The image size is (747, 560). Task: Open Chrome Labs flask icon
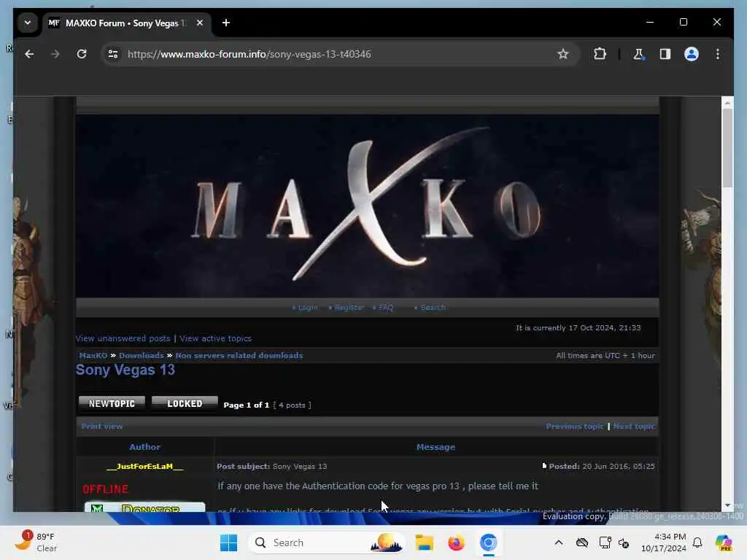(638, 54)
